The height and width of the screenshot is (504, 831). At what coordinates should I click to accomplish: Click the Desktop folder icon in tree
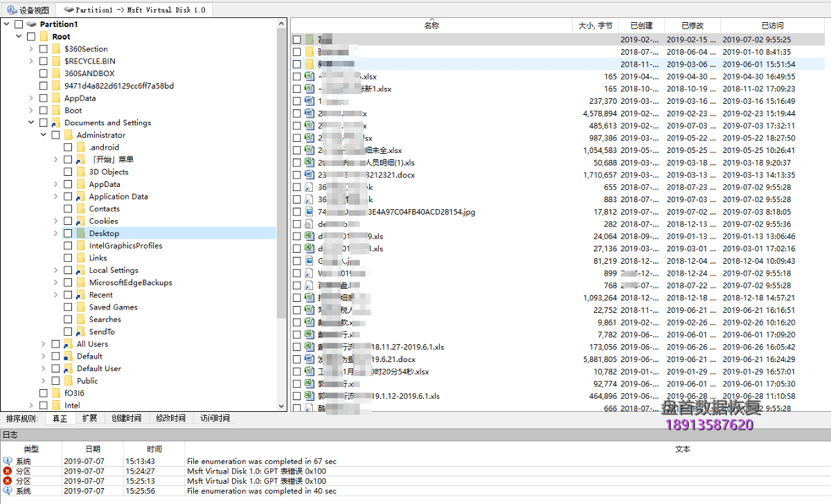80,233
